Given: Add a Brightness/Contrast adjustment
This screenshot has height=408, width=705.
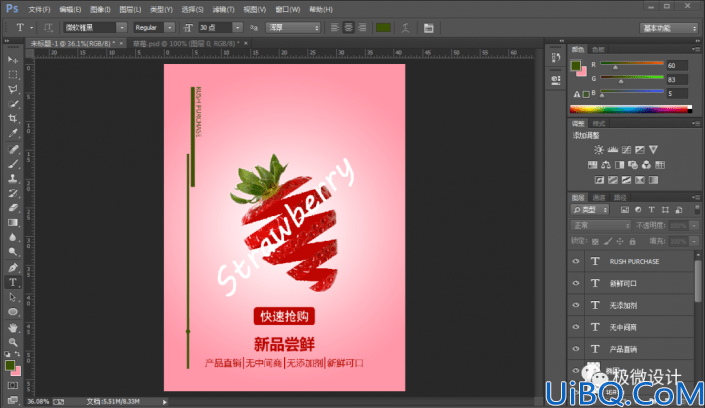Looking at the screenshot, I should click(598, 150).
